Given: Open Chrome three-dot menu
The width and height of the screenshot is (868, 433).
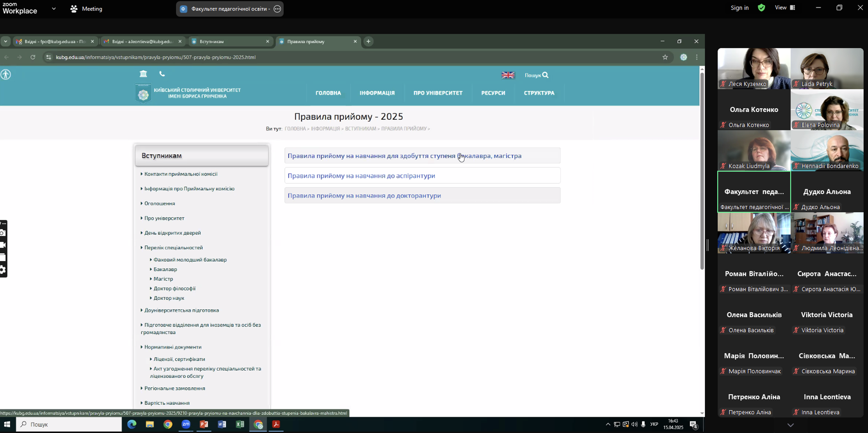Looking at the screenshot, I should (697, 57).
